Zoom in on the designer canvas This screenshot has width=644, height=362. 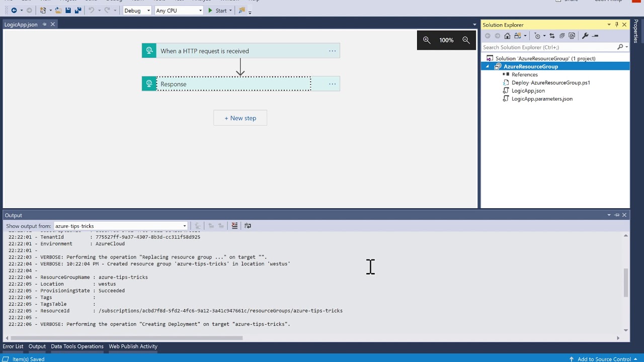point(427,40)
